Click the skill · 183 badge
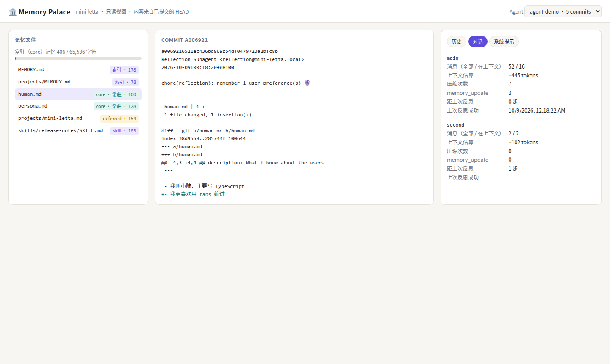Viewport: 610px width, 364px height. [125, 131]
